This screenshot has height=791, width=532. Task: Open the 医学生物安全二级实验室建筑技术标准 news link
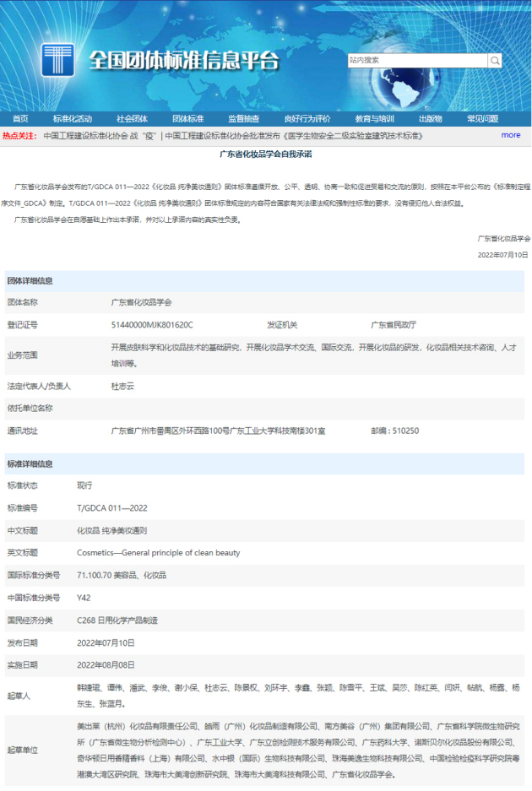click(294, 136)
